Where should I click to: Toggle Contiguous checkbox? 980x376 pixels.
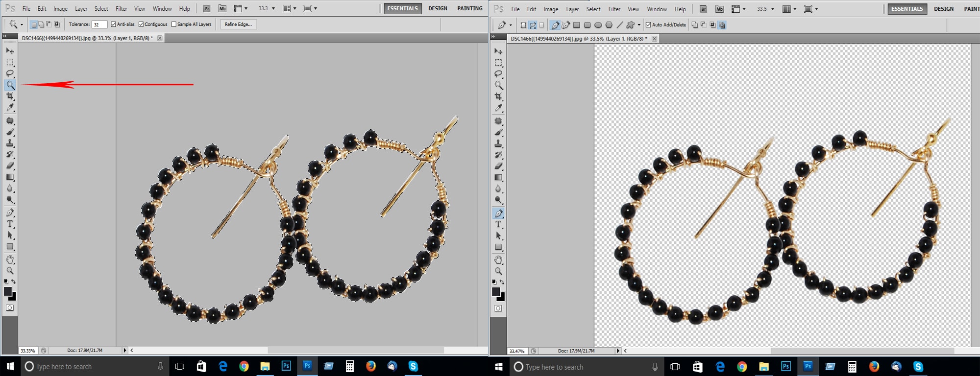click(141, 24)
